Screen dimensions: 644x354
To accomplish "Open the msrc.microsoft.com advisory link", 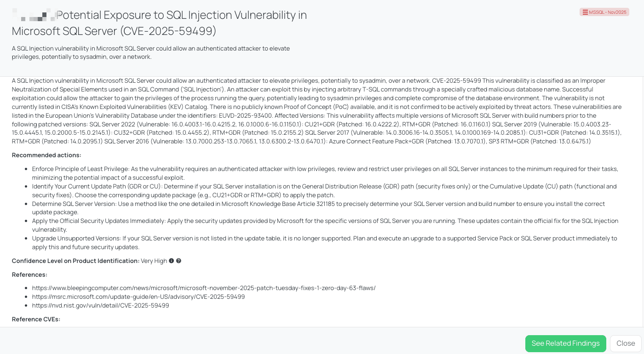I will [x=138, y=297].
